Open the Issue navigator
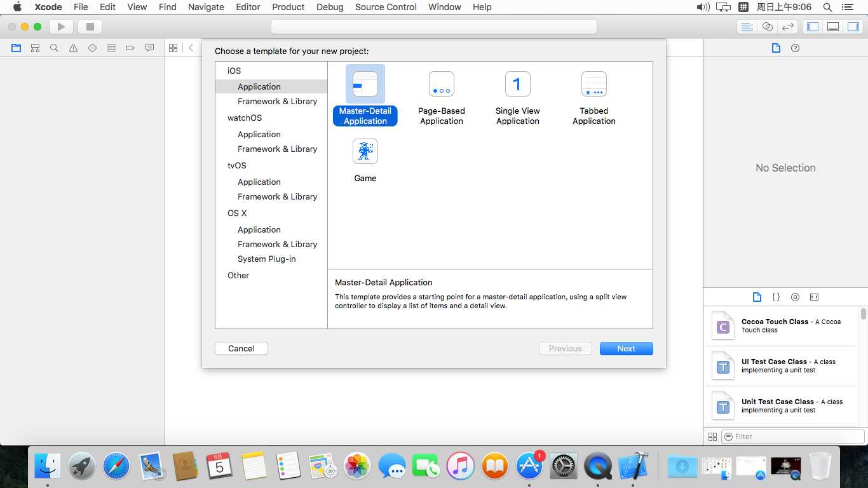This screenshot has width=868, height=488. (x=74, y=48)
